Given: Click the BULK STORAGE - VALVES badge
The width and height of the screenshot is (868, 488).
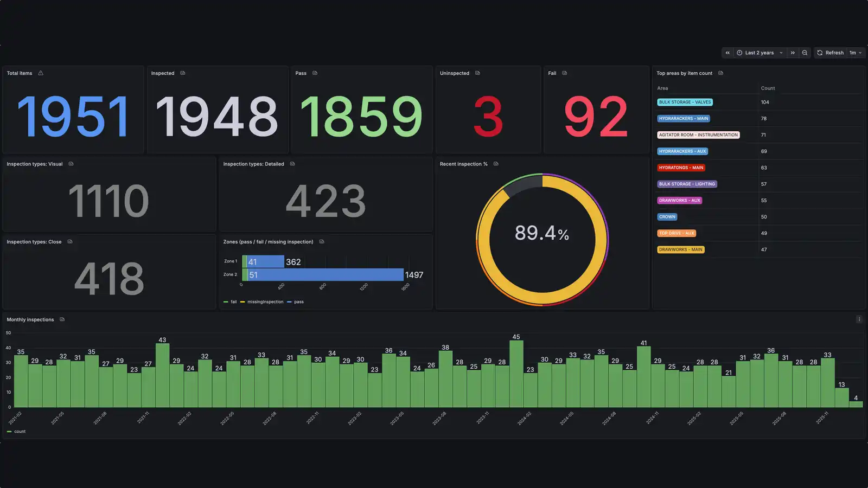Looking at the screenshot, I should tap(685, 102).
